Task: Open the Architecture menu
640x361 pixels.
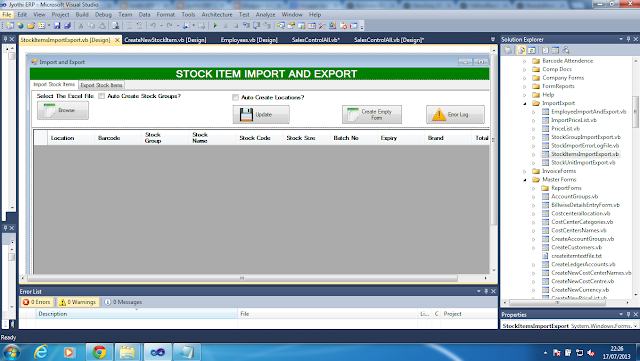Action: (217, 14)
